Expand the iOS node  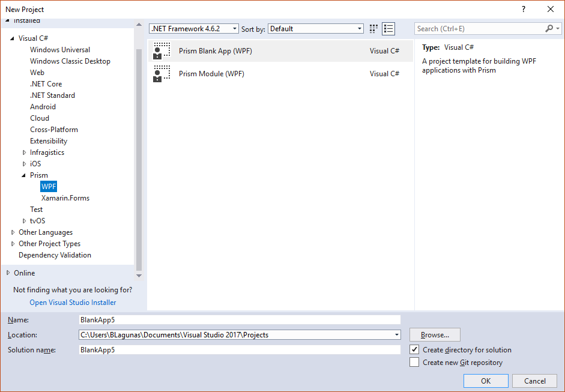tap(24, 164)
